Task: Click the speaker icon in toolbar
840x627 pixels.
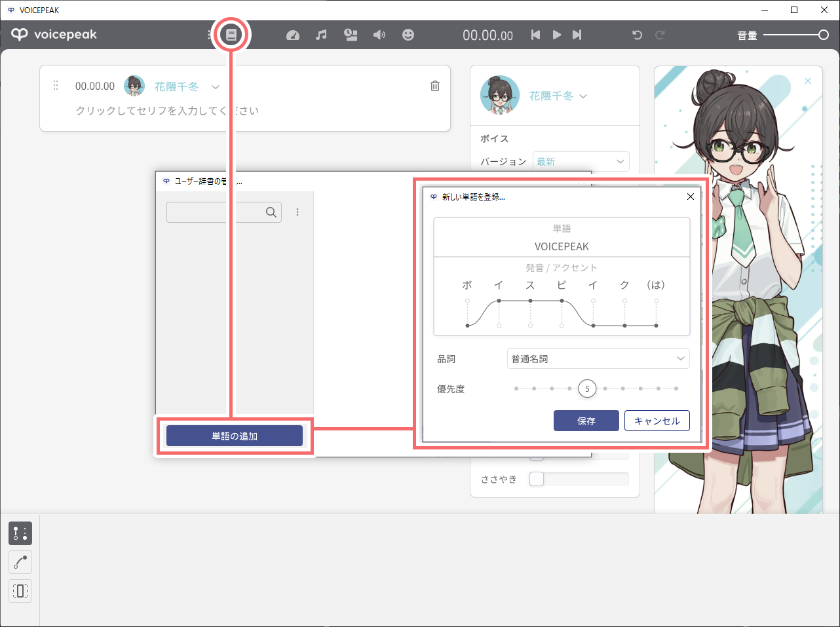Action: [x=379, y=35]
